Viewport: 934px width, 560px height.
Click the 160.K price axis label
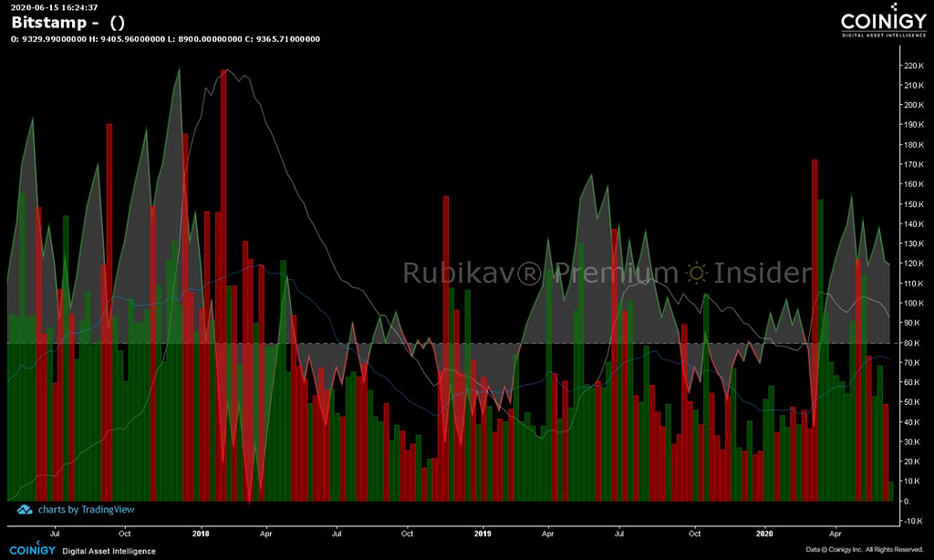coord(914,184)
